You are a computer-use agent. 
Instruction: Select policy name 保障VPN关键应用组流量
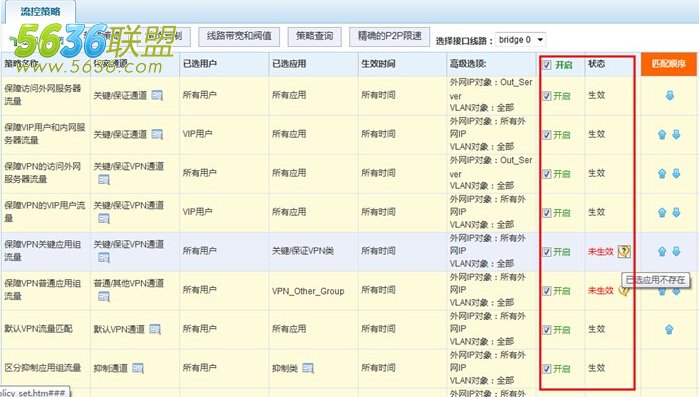[43, 251]
